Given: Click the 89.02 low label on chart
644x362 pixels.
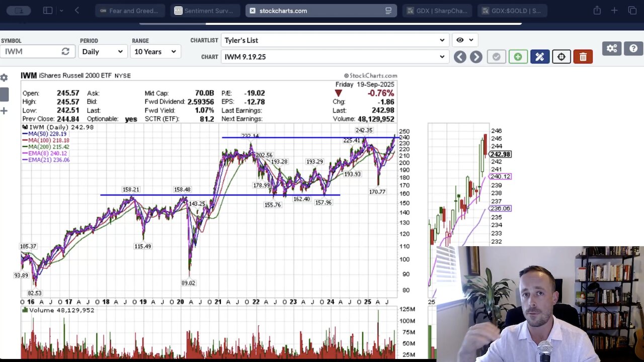Looking at the screenshot, I should tap(188, 283).
